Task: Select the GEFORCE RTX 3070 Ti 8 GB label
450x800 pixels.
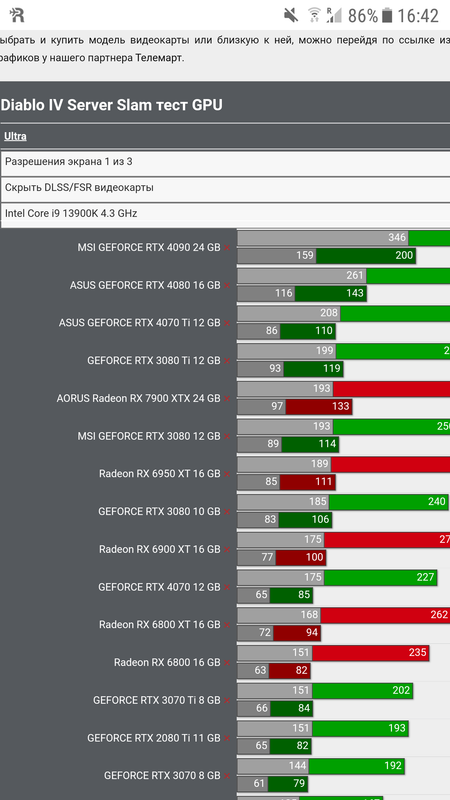Action: [157, 701]
